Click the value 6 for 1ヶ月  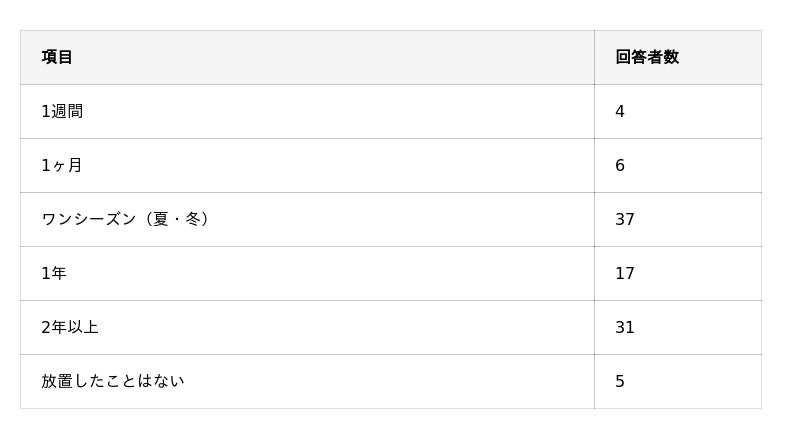[x=620, y=165]
